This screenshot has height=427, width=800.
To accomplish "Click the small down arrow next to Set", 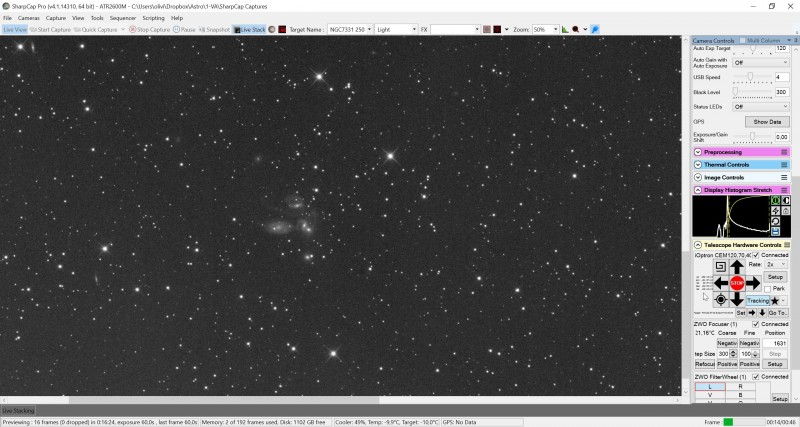I will [x=762, y=313].
